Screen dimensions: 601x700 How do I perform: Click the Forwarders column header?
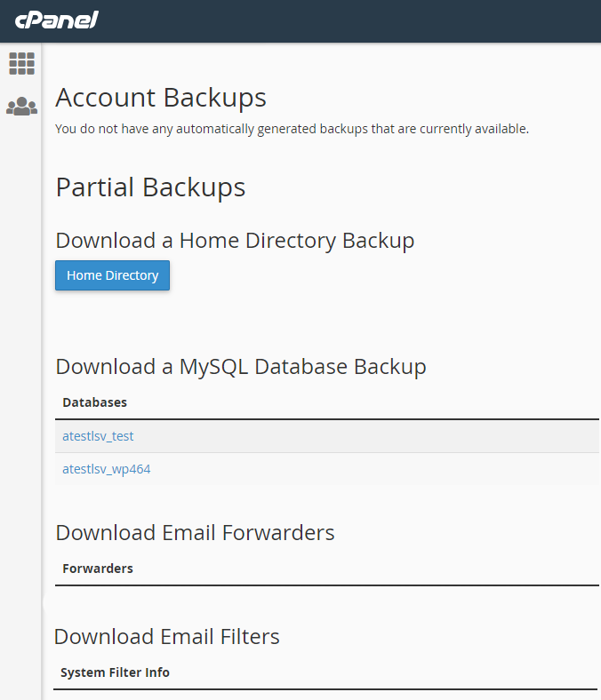(98, 569)
